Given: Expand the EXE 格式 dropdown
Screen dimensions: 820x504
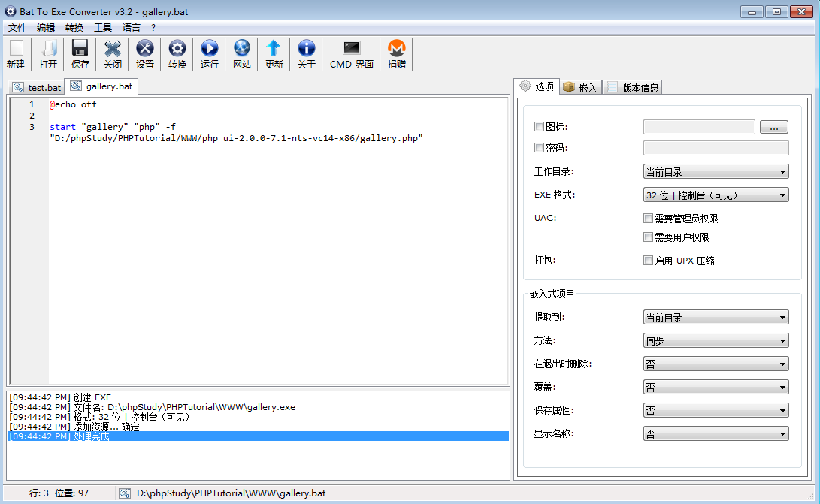Looking at the screenshot, I should point(716,195).
